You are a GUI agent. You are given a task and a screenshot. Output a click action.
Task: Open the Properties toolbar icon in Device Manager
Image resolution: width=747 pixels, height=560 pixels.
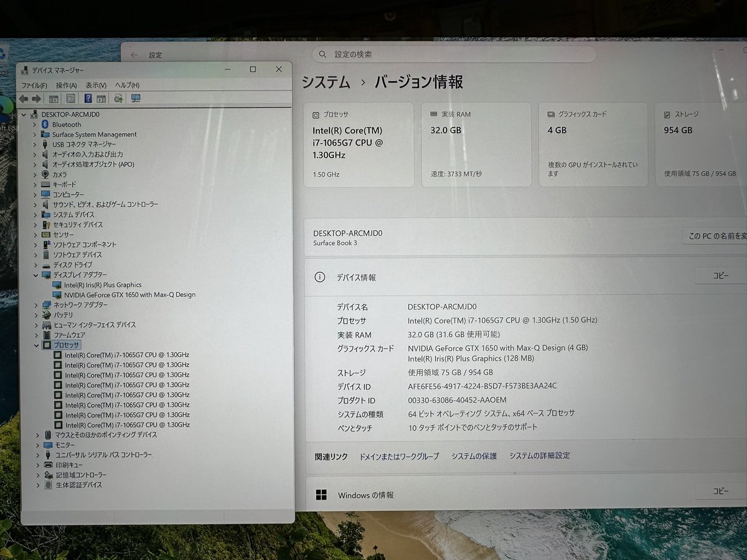(70, 98)
